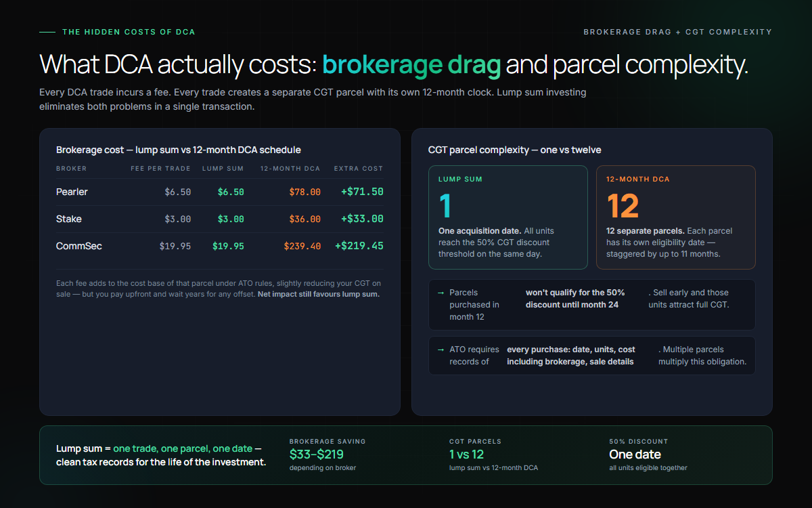Image resolution: width=812 pixels, height=508 pixels.
Task: Click the CommSec broker name
Action: (x=79, y=246)
